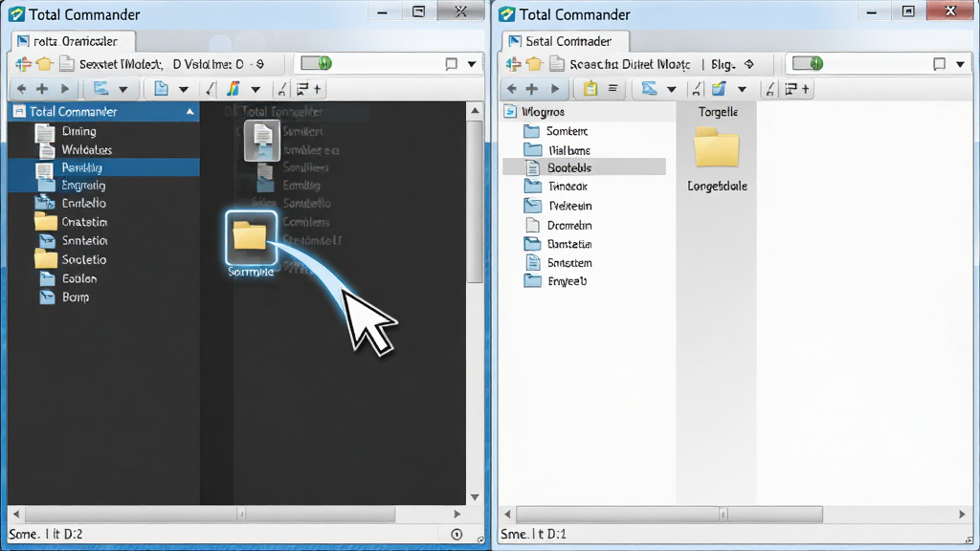Click the down scroll arrow in left window
This screenshot has height=551, width=980.
[475, 497]
